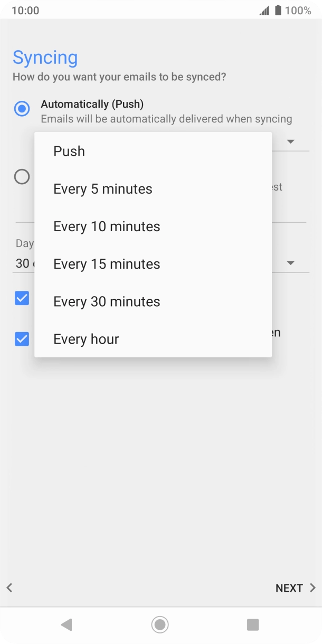Select the empty radio button option
This screenshot has width=322, height=644.
click(21, 177)
